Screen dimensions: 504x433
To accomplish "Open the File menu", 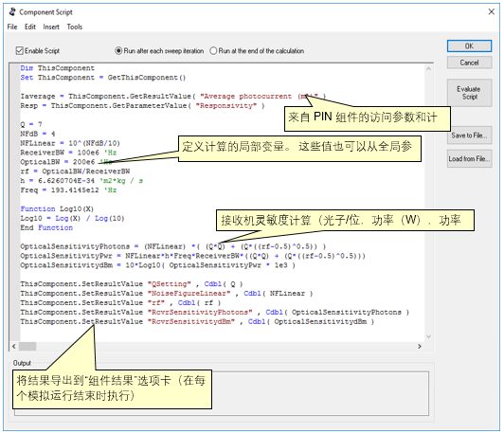I will click(x=12, y=27).
